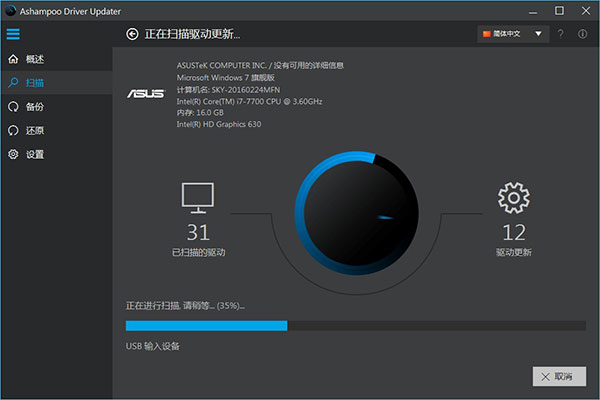
Task: Click the 正在扫描驱动更新 heading
Action: point(192,34)
